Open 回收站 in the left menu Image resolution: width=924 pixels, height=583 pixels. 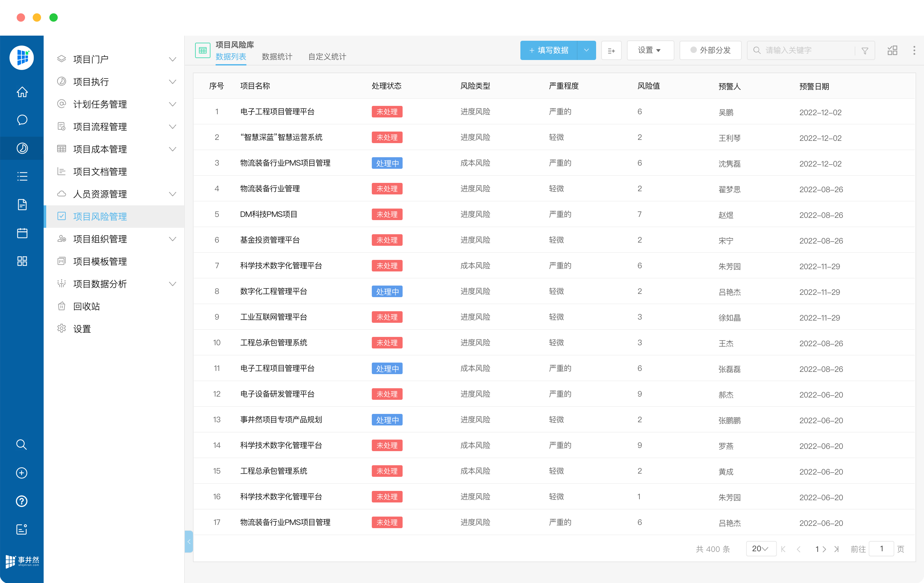click(86, 306)
